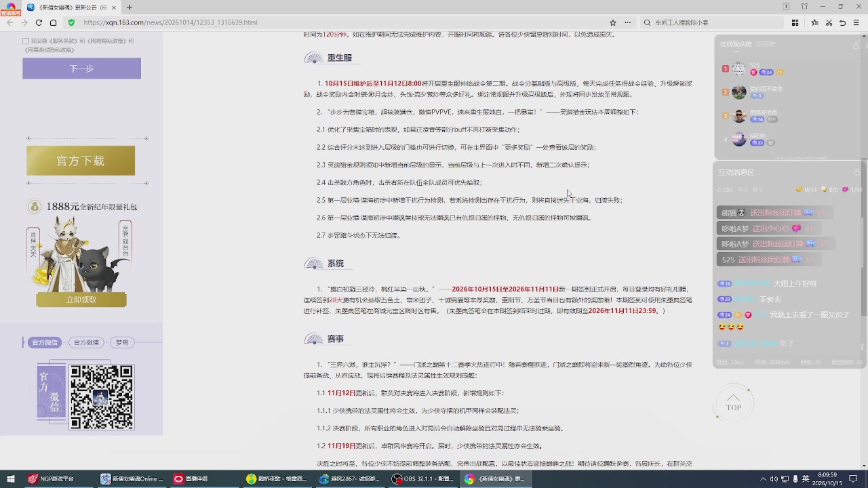Image resolution: width=868 pixels, height=488 pixels.
Task: Select the 官方微博 tab
Action: (86, 342)
